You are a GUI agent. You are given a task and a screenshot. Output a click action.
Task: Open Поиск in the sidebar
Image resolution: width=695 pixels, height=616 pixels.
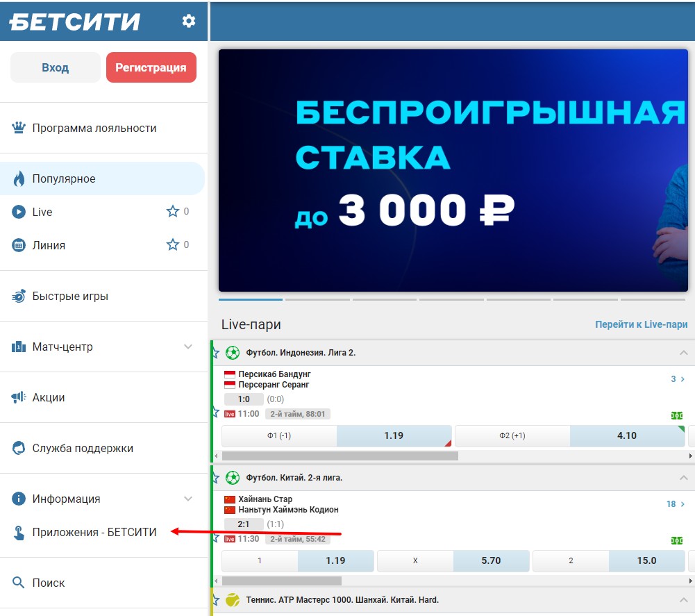(103, 582)
